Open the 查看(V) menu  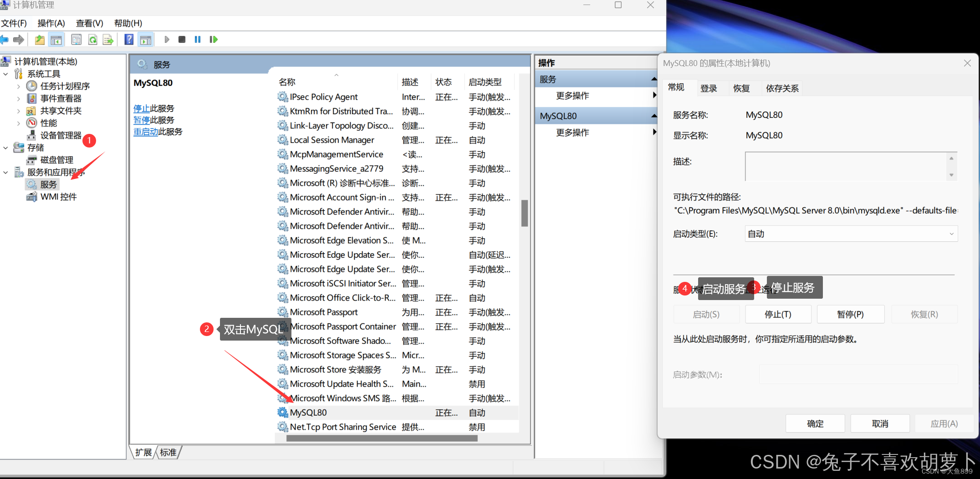[89, 23]
